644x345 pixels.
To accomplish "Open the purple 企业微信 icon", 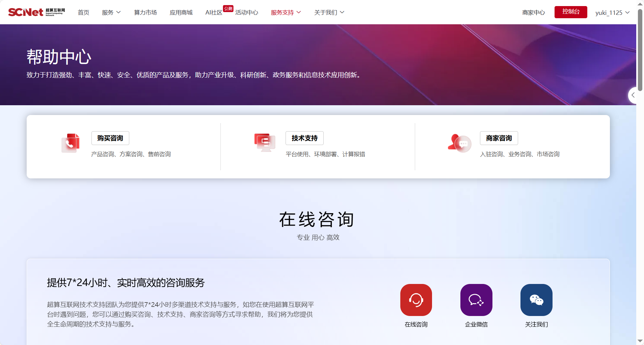I will pyautogui.click(x=476, y=300).
